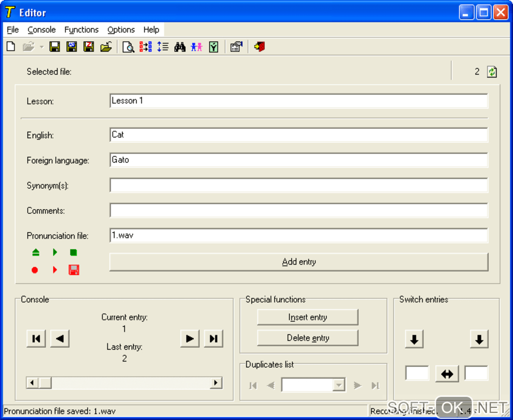Start recording with the red circle
The height and width of the screenshot is (420, 513).
point(35,270)
